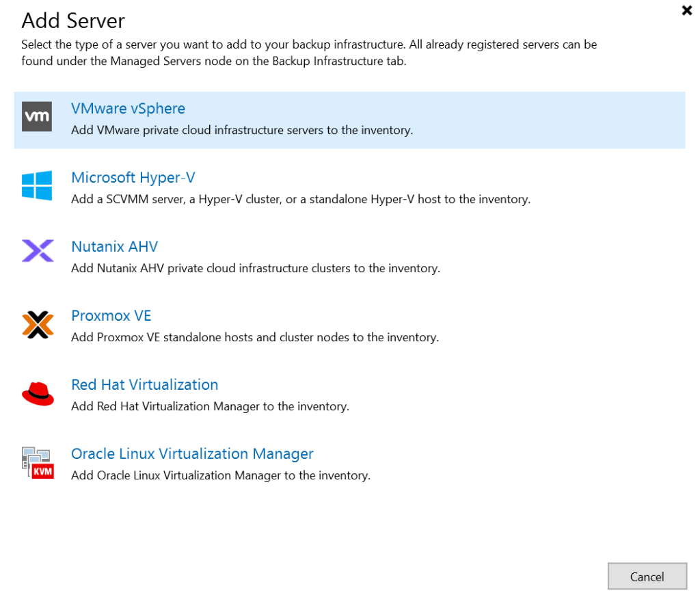Open the Red Hat Virtualization option
Viewport: 700px width, 595px height.
(145, 384)
